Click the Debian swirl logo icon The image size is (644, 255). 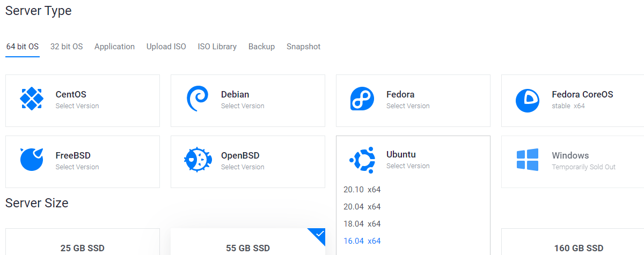[x=197, y=99]
